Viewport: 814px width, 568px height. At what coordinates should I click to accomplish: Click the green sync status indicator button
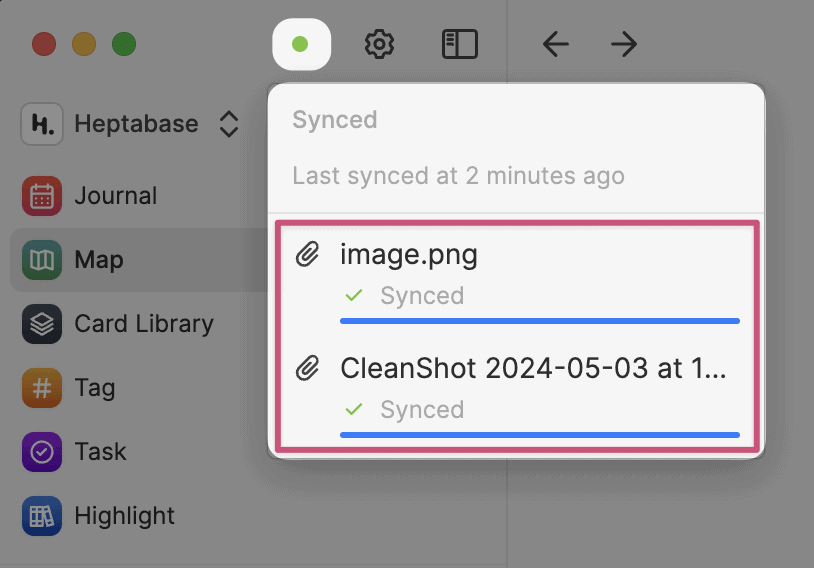[301, 44]
